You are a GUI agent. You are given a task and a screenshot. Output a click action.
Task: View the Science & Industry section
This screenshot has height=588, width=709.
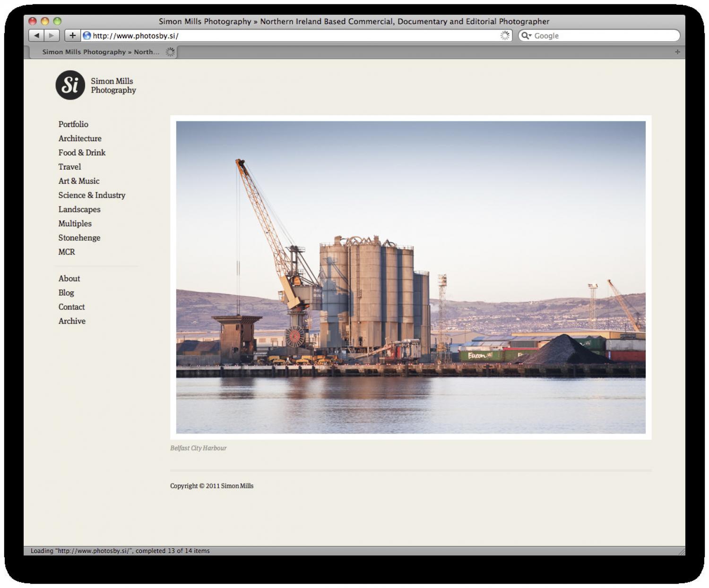coord(92,195)
